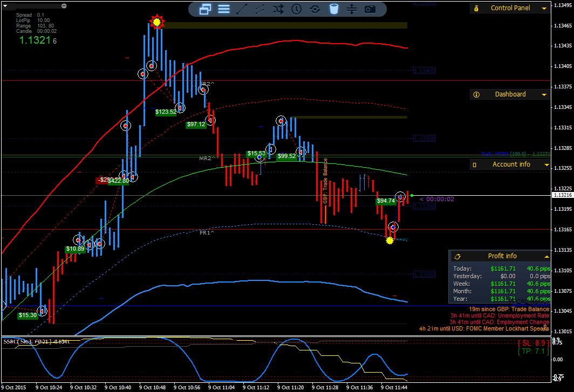Click the 1.13400 price level label
Screen dimensions: 574x392
(424, 71)
